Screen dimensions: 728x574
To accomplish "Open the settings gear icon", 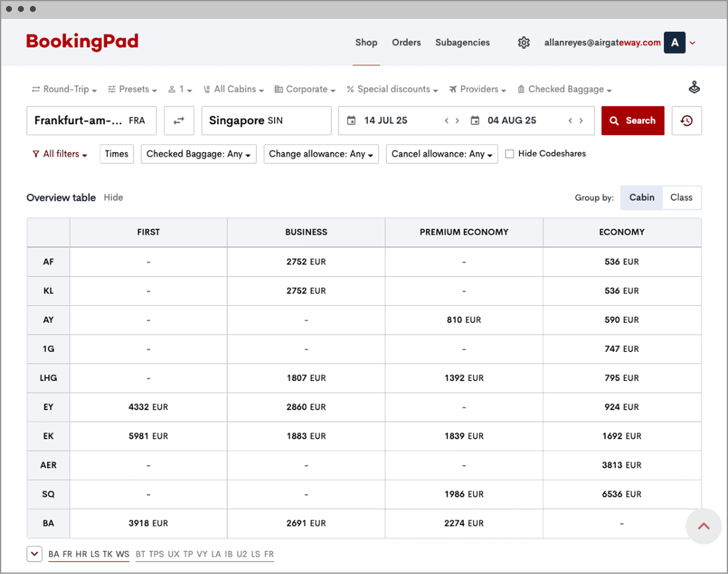I will [523, 43].
